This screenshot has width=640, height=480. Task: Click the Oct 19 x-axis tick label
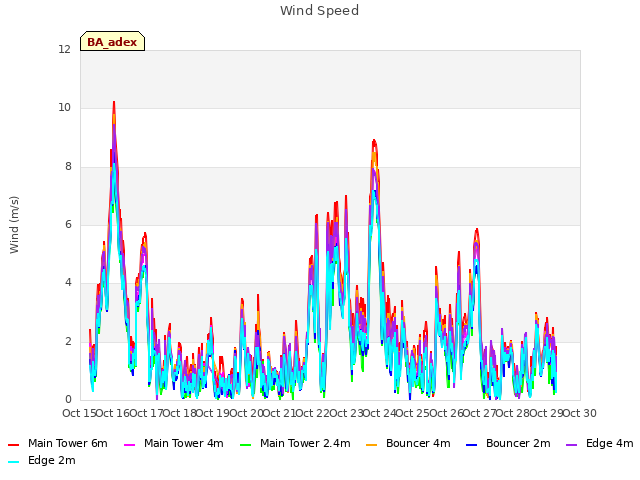213,413
